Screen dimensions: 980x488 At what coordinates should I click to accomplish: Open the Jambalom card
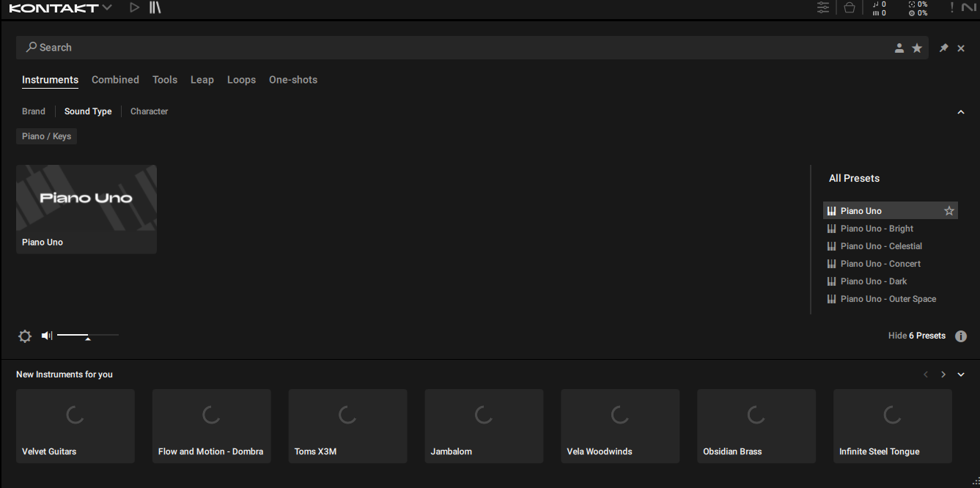click(485, 426)
